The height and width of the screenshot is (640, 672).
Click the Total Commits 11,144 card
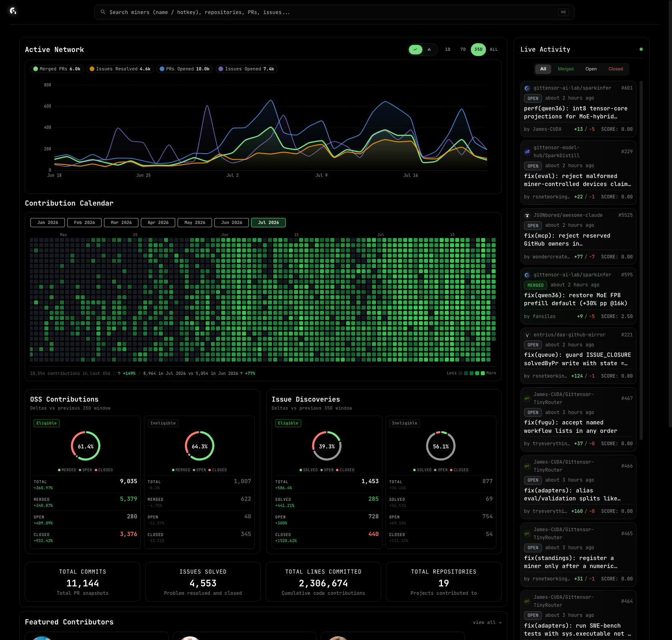point(82,582)
